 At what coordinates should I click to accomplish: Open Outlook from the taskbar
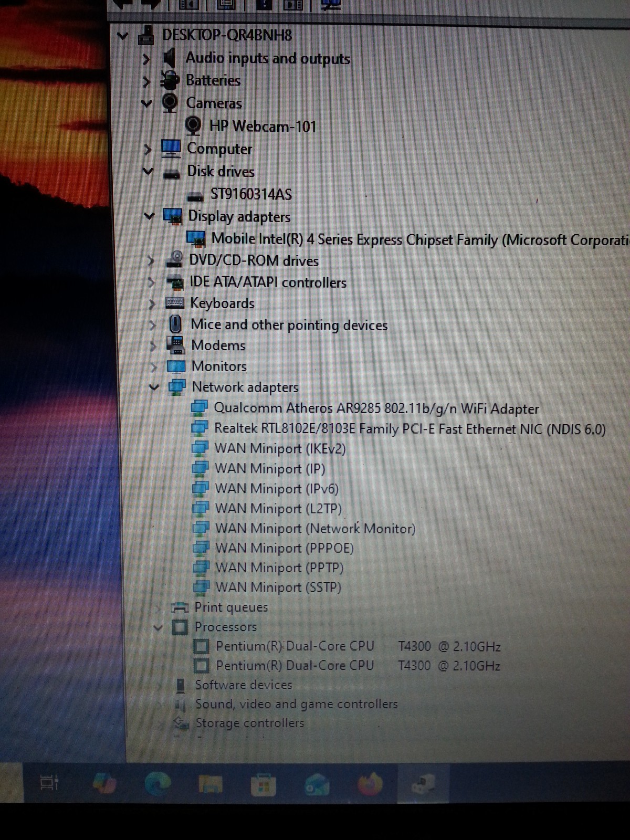pos(317,785)
